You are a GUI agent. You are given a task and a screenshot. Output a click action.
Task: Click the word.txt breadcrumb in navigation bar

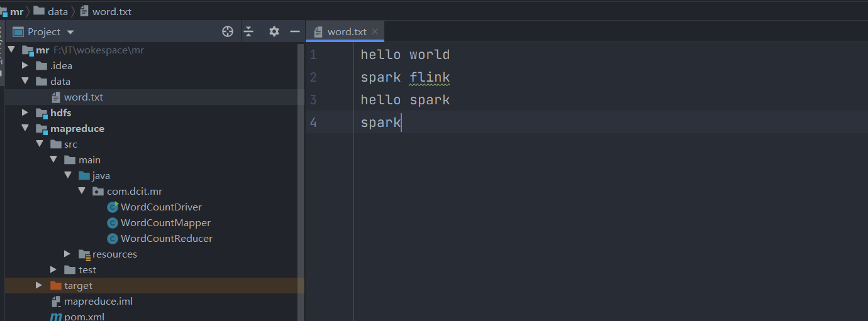pyautogui.click(x=112, y=11)
